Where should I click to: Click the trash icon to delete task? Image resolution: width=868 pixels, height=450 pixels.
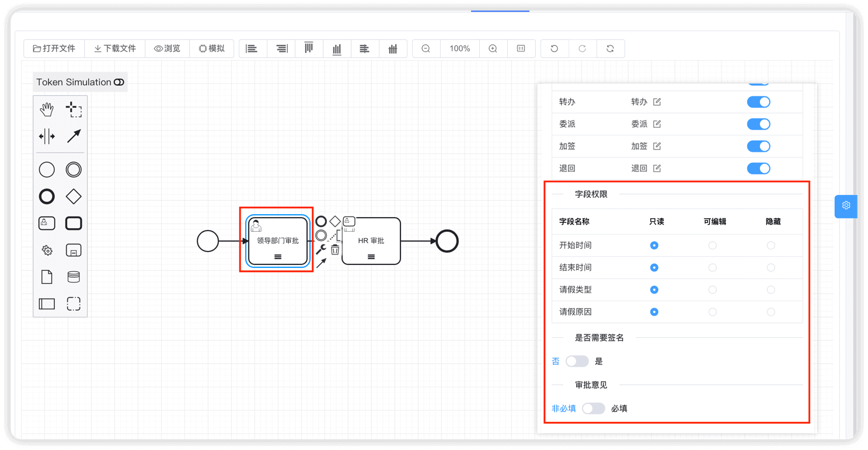click(x=335, y=250)
